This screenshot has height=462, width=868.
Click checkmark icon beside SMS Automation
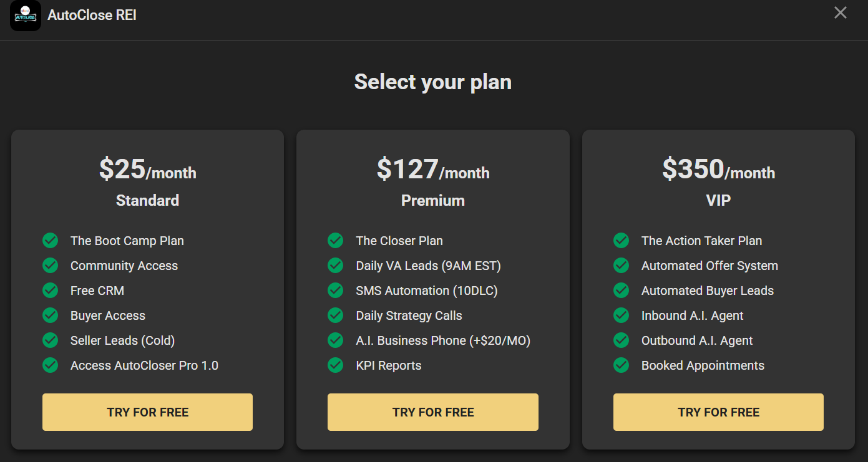click(x=336, y=291)
